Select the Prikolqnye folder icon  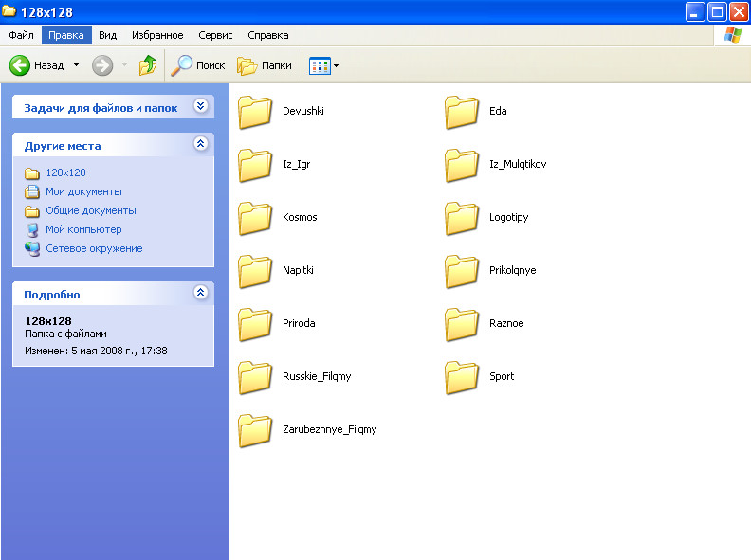tap(462, 271)
